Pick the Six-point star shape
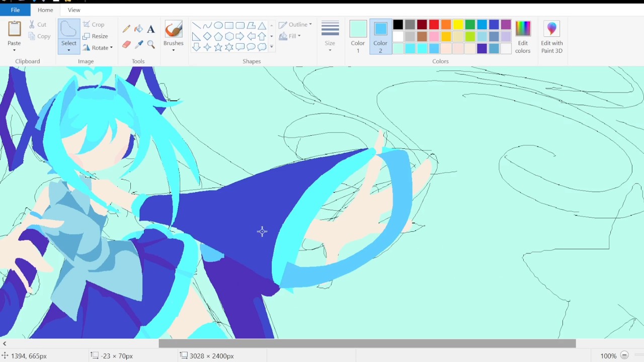 coord(229,47)
